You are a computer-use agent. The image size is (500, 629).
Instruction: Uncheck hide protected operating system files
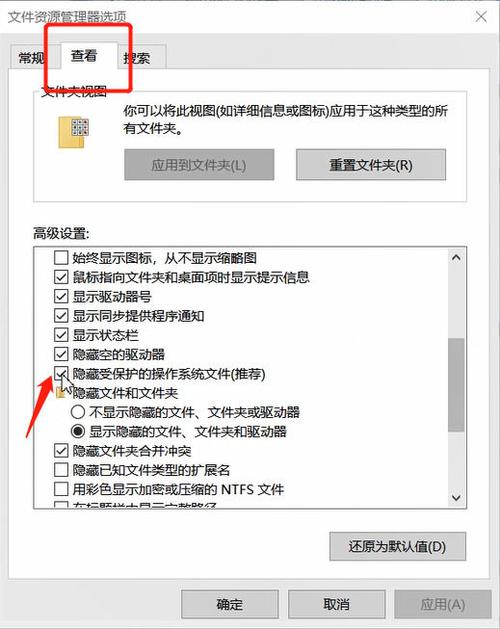click(61, 373)
